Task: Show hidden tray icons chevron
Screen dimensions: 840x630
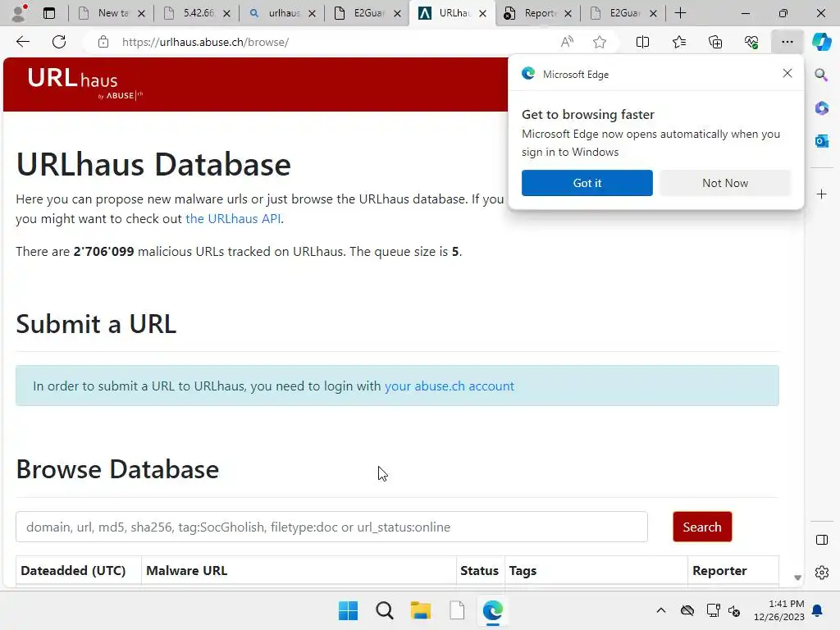Action: point(661,610)
